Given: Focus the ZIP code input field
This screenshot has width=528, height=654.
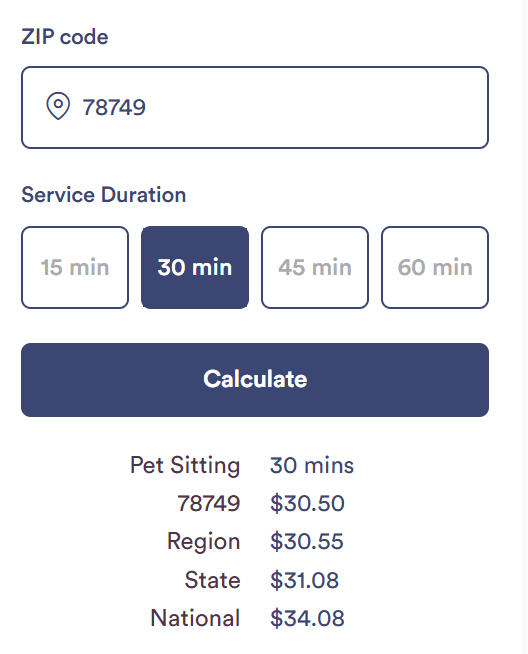Looking at the screenshot, I should coord(255,108).
